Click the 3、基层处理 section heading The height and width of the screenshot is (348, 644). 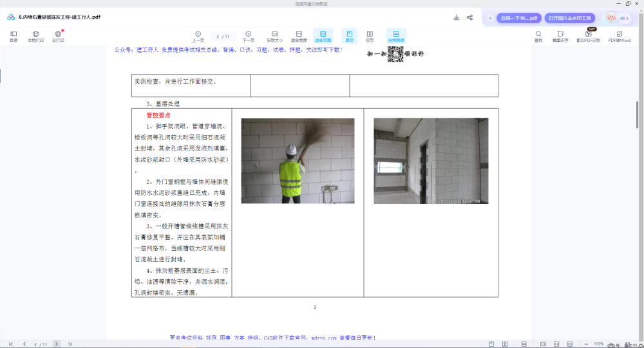point(163,104)
